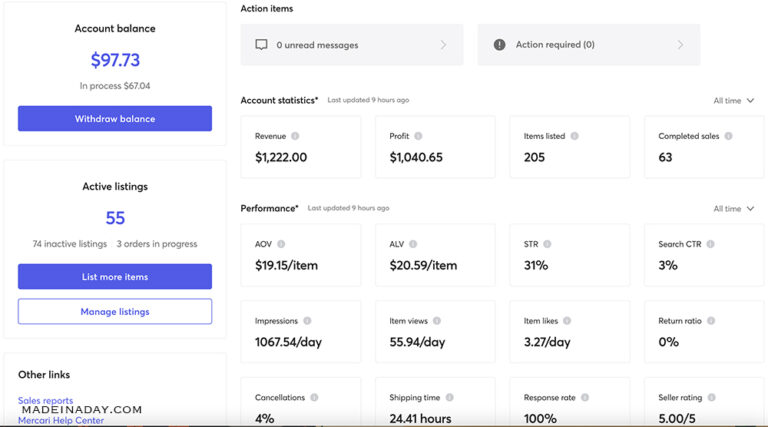The image size is (768, 427).
Task: Open the Account statistics All time dropdown
Action: (734, 101)
